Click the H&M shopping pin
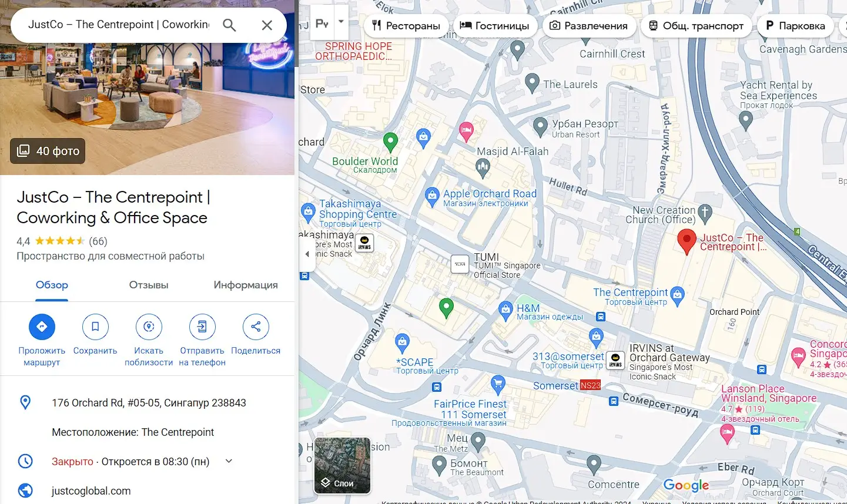 pos(505,310)
